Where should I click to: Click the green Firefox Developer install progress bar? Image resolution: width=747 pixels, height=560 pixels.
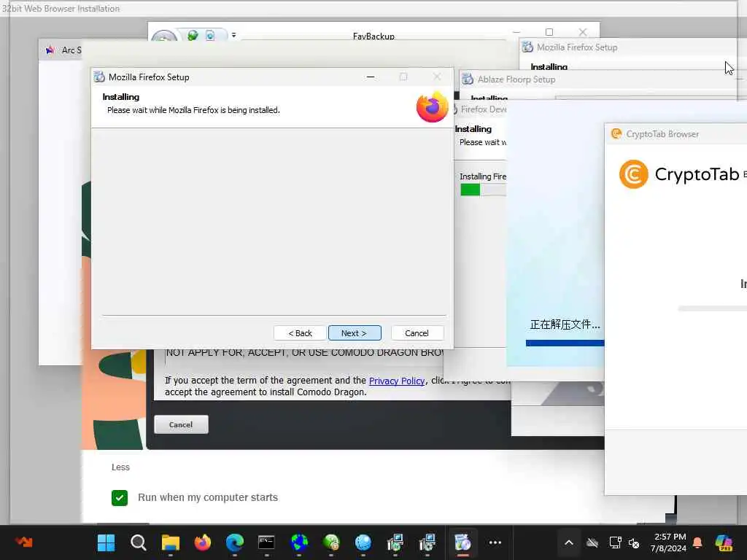(x=471, y=190)
